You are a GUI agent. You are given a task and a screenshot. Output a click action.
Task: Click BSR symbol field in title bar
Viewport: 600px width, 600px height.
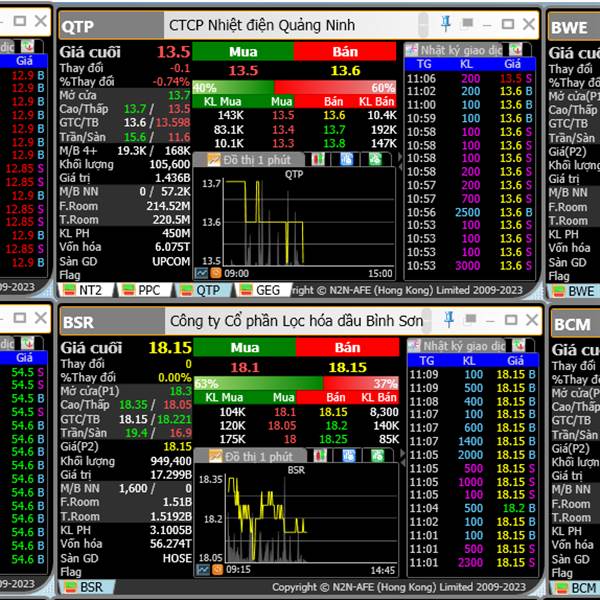113,321
